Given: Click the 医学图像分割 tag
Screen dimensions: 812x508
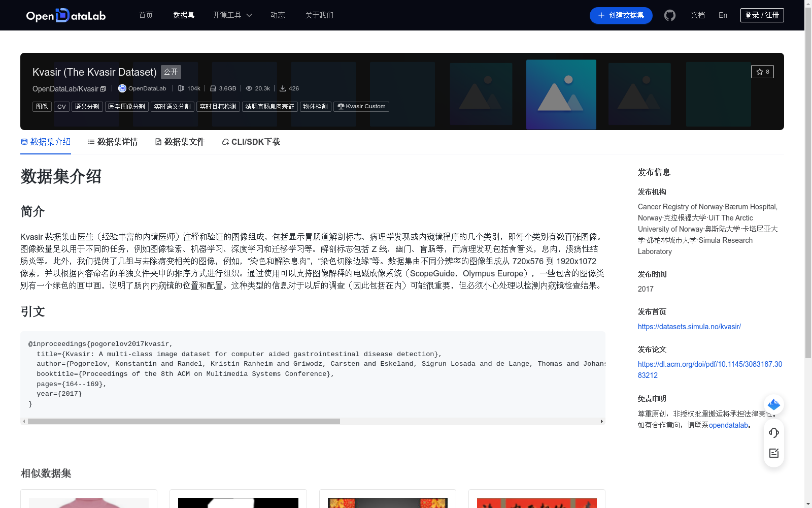Looking at the screenshot, I should pyautogui.click(x=127, y=107).
